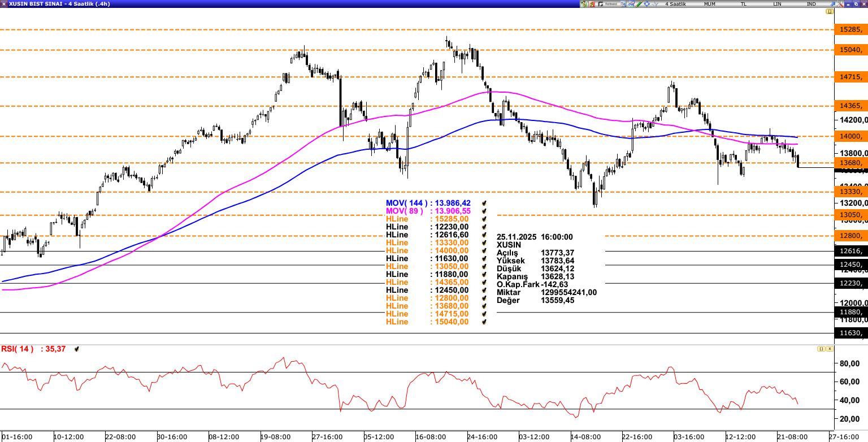Toggle the RSI(14) indicator checkmark
Screen dimensions: 868x442
(x=77, y=349)
